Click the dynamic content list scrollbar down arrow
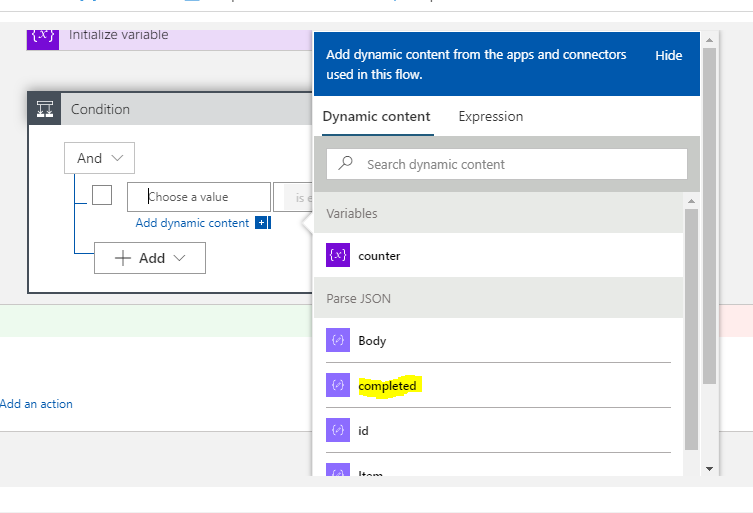This screenshot has height=513, width=753. point(709,468)
